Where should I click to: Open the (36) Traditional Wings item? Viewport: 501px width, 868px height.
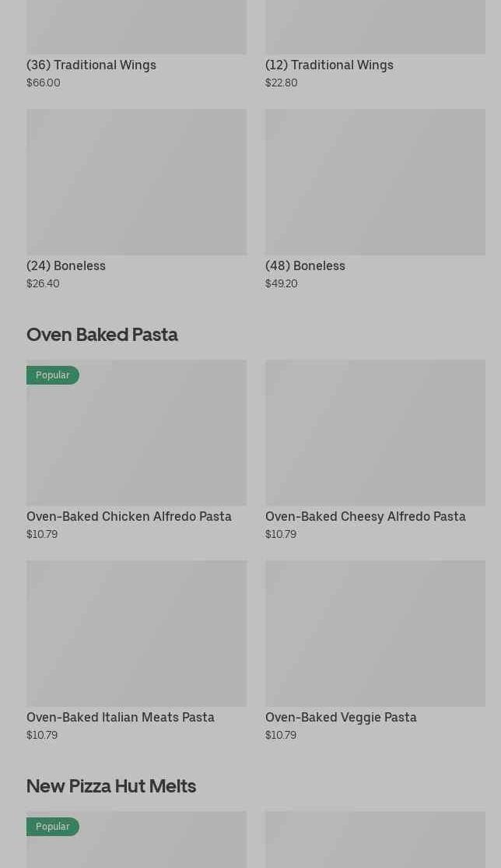pos(91,65)
